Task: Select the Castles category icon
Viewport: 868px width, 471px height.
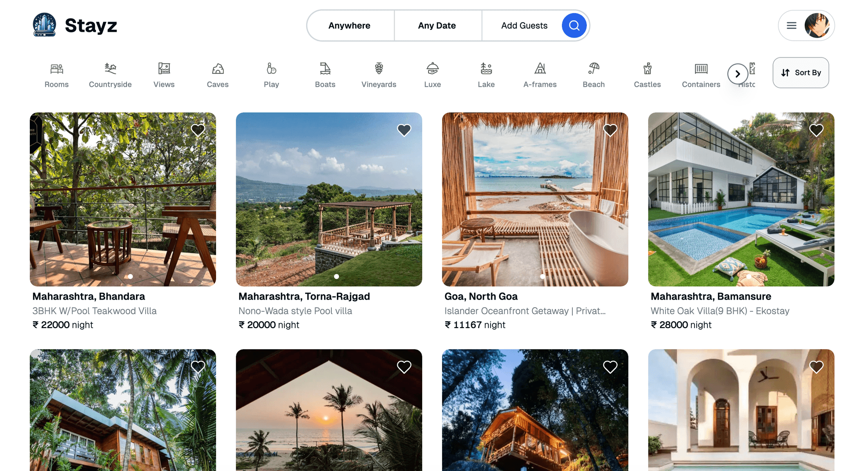Action: click(647, 69)
